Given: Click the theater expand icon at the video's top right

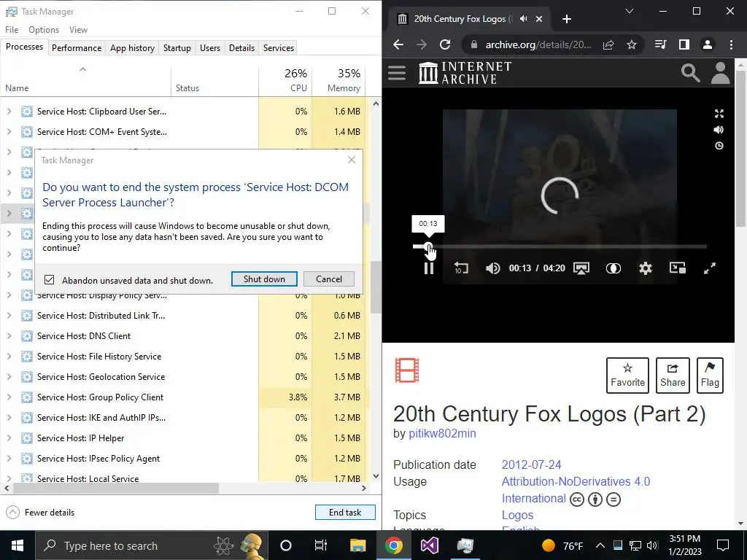Looking at the screenshot, I should coord(719,113).
